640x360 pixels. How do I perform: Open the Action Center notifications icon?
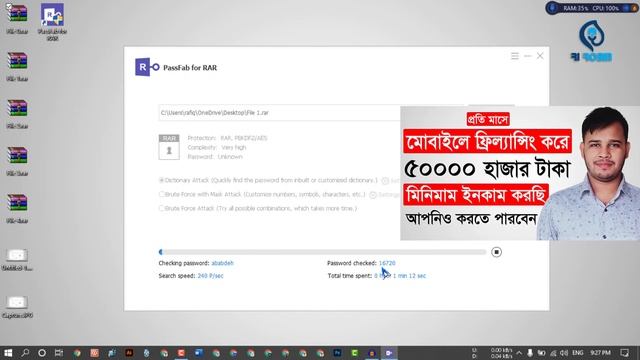pos(624,353)
